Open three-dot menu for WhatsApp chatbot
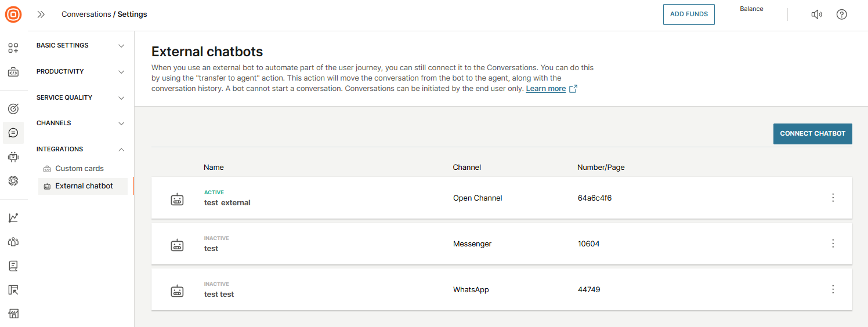This screenshot has height=327, width=868. click(x=833, y=289)
